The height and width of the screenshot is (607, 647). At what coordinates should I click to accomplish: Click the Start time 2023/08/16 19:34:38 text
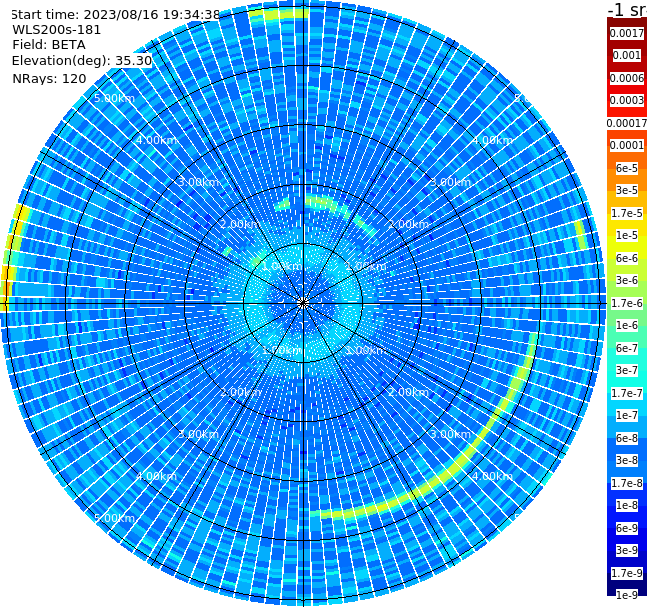[x=115, y=14]
